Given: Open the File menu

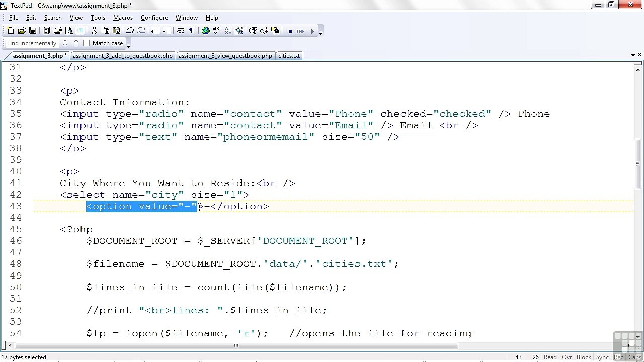Looking at the screenshot, I should pyautogui.click(x=14, y=18).
